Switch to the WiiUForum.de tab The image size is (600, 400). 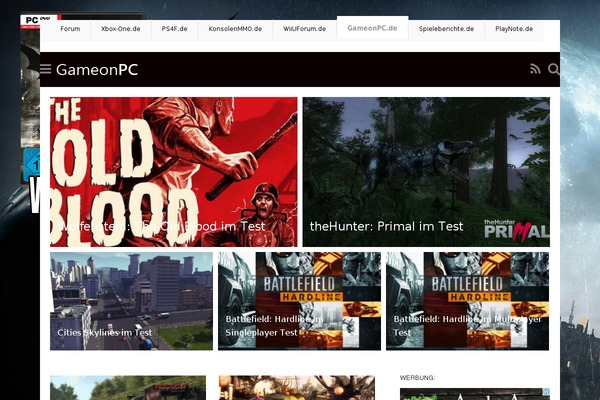pos(305,29)
